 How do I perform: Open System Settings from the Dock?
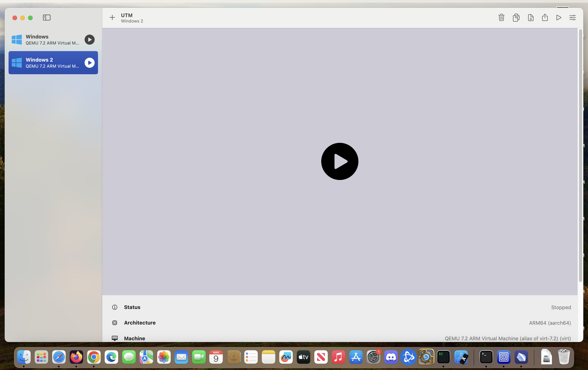click(x=374, y=357)
